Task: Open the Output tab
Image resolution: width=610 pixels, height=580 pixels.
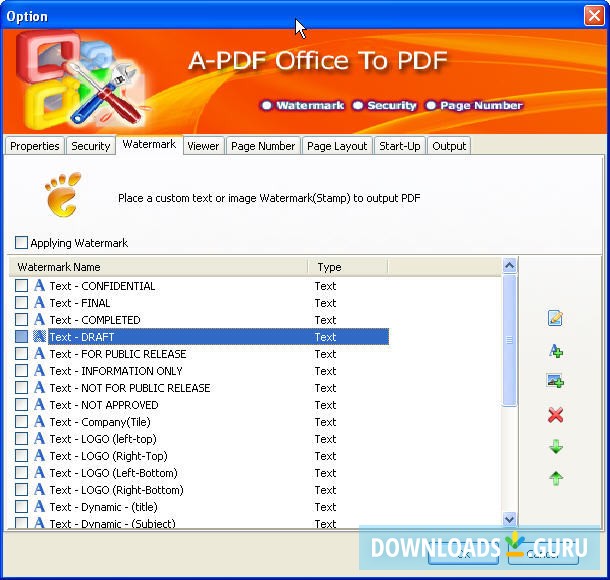Action: tap(449, 146)
